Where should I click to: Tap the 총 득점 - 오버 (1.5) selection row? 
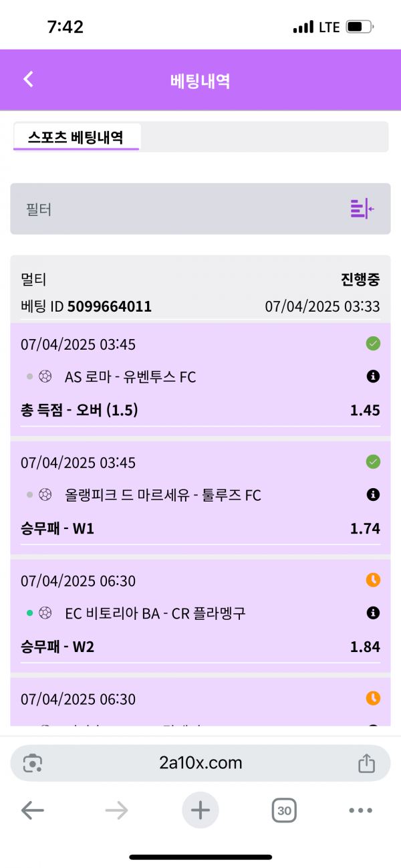(x=200, y=410)
